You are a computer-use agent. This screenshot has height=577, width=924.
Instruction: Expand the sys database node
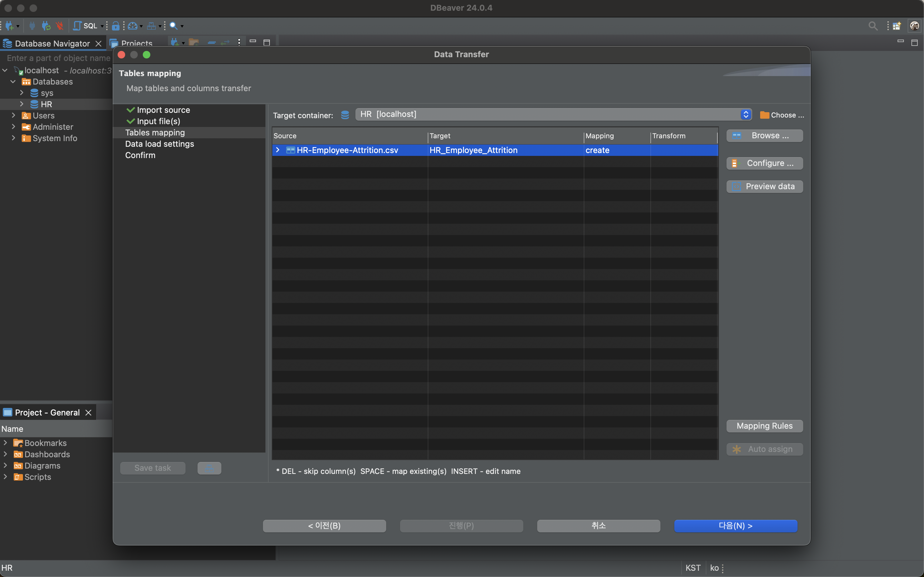tap(22, 93)
